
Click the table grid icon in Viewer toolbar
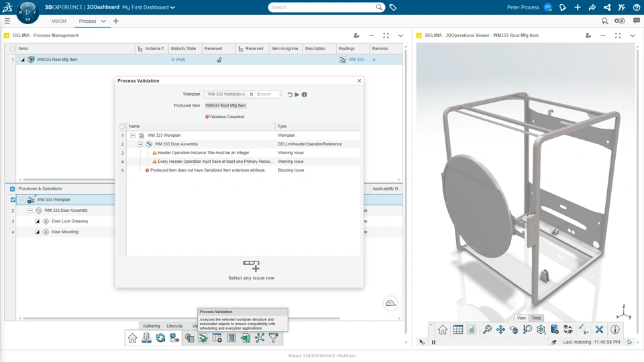(x=458, y=330)
